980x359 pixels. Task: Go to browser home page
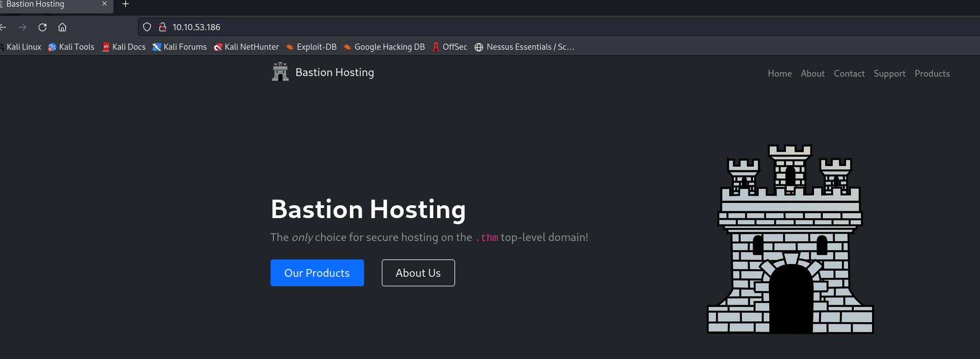click(x=63, y=27)
